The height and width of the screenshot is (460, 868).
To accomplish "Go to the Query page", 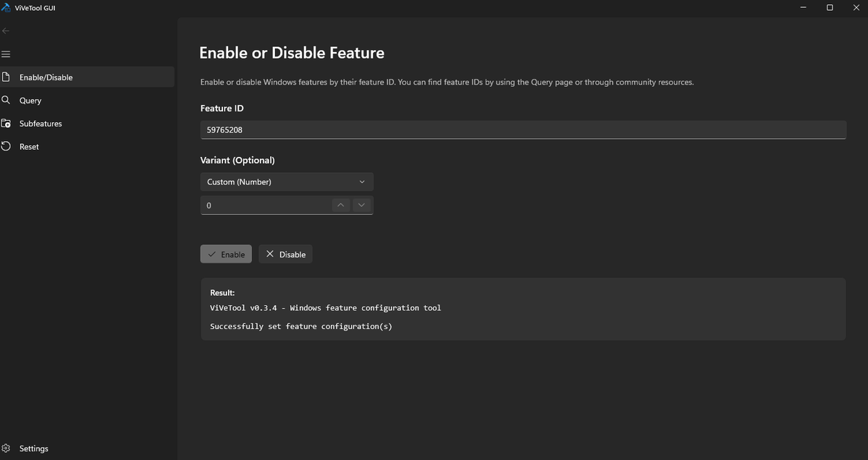I will pos(87,100).
